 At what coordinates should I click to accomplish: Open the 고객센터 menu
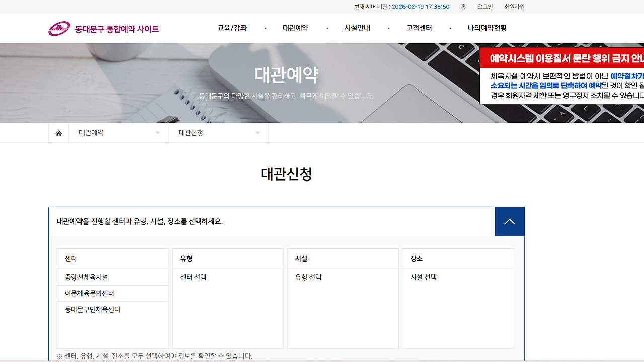click(x=419, y=28)
